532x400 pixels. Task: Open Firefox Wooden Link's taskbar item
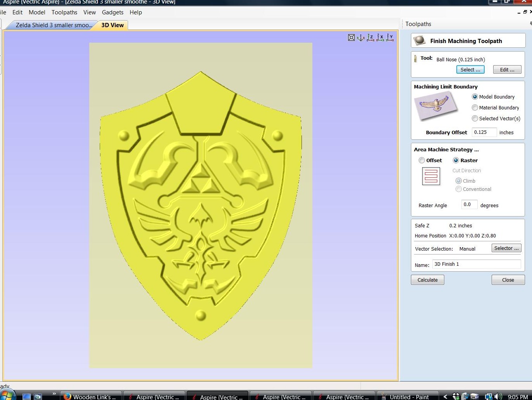(x=91, y=396)
